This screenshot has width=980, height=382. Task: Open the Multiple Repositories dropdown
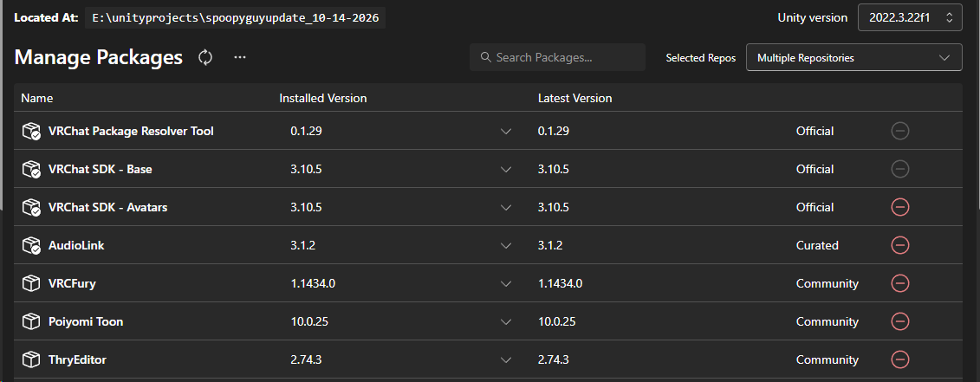[x=853, y=57]
